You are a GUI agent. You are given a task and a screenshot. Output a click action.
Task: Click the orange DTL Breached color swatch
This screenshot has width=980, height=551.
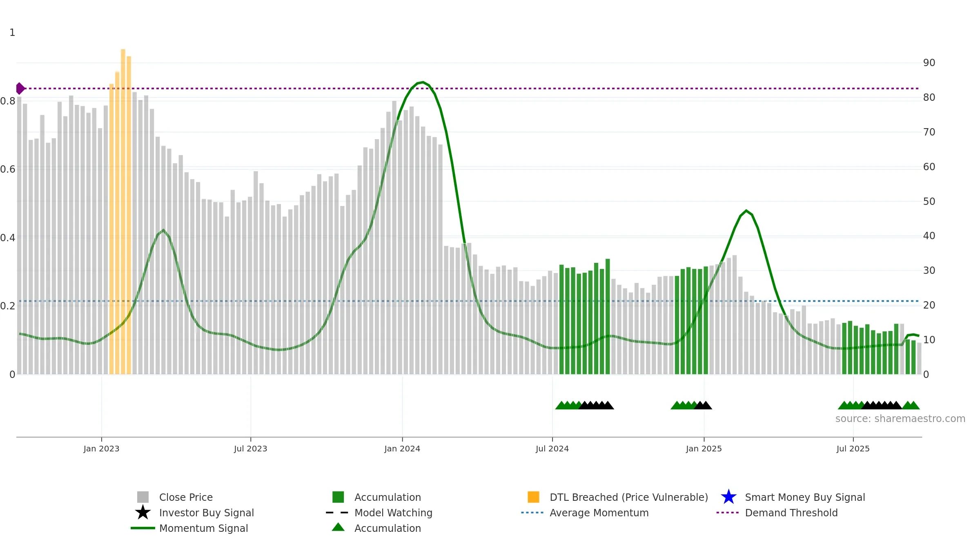click(533, 497)
